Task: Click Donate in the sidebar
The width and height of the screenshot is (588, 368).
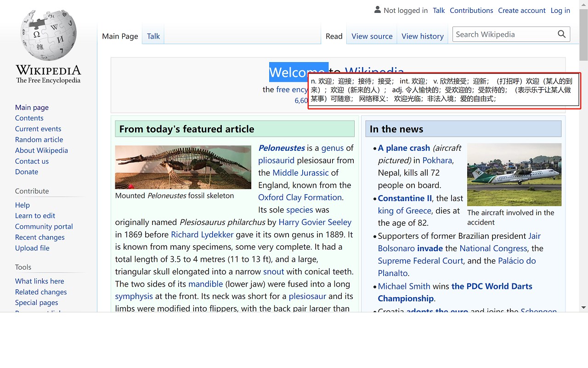Action: click(27, 172)
